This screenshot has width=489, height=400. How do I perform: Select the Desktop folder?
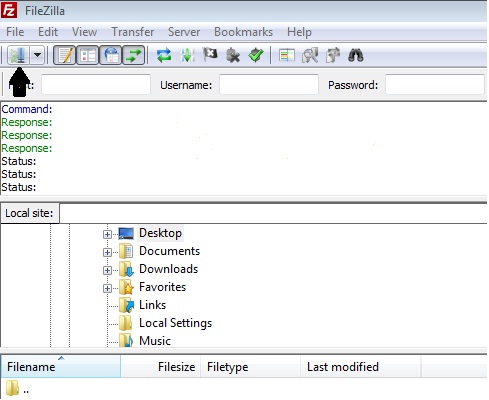(160, 233)
